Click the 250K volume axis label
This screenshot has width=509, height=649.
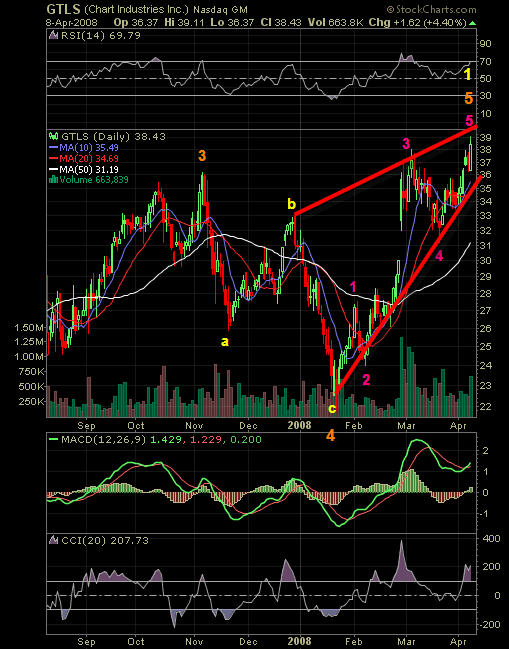(x=31, y=401)
